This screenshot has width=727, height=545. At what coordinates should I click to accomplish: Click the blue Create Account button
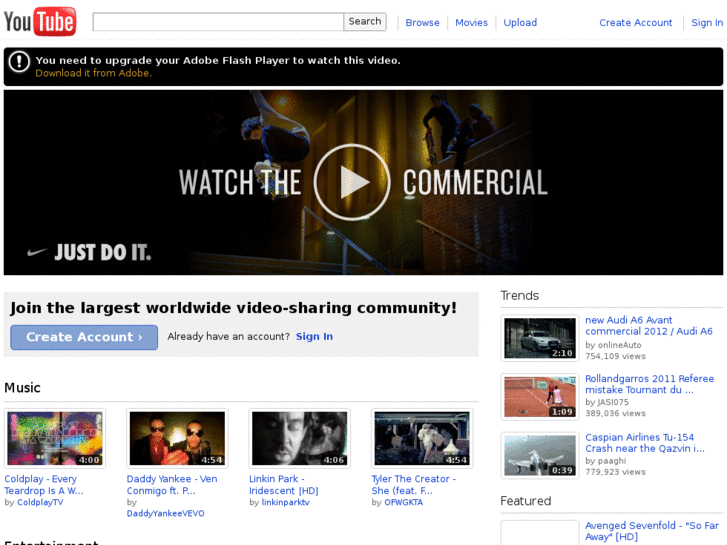click(x=84, y=337)
